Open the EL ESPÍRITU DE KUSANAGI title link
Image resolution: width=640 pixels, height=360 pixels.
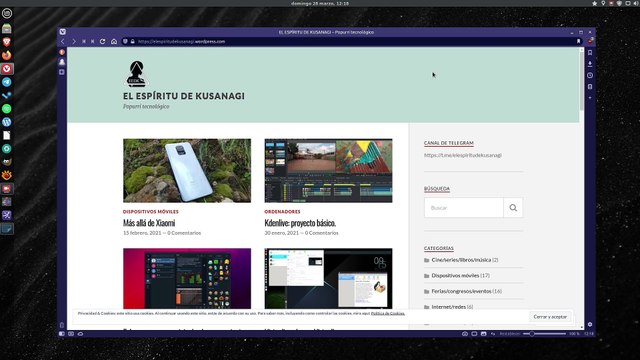(184, 96)
